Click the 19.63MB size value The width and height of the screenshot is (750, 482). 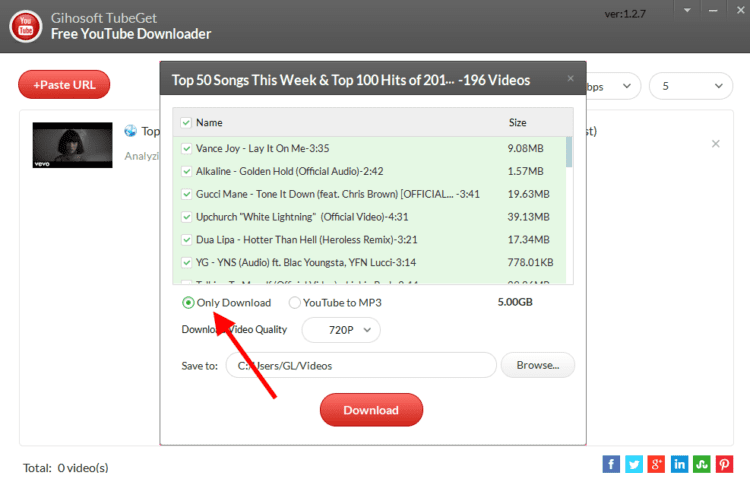(529, 194)
